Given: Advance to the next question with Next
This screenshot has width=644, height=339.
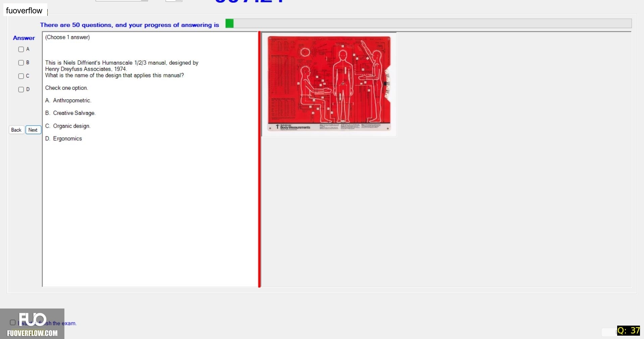Looking at the screenshot, I should 33,130.
